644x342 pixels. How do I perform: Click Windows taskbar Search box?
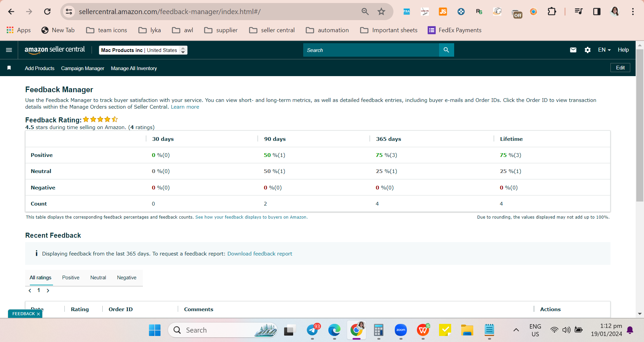[x=222, y=330]
